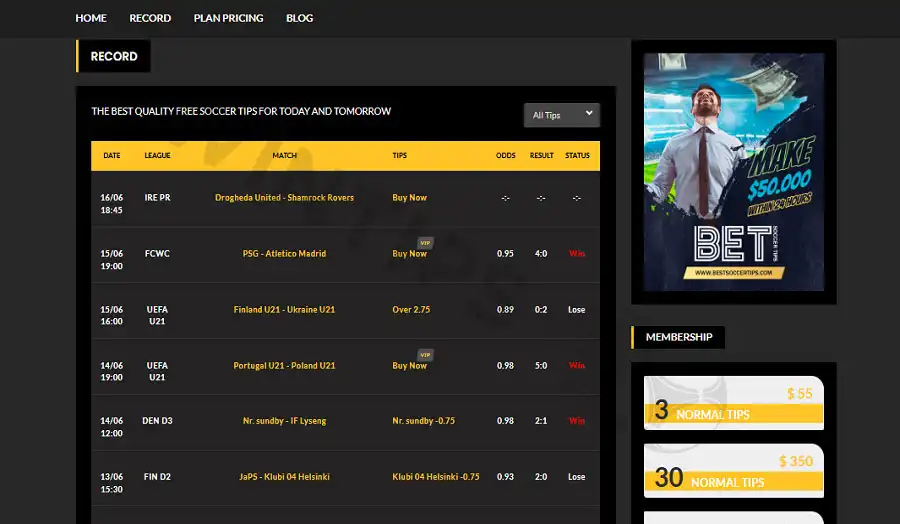Go to the RECORD page in navigation

150,18
